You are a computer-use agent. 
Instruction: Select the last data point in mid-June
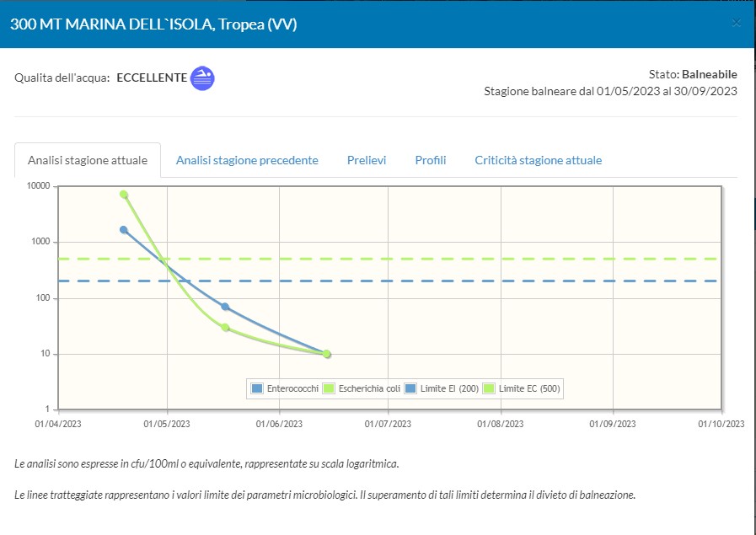click(x=326, y=354)
